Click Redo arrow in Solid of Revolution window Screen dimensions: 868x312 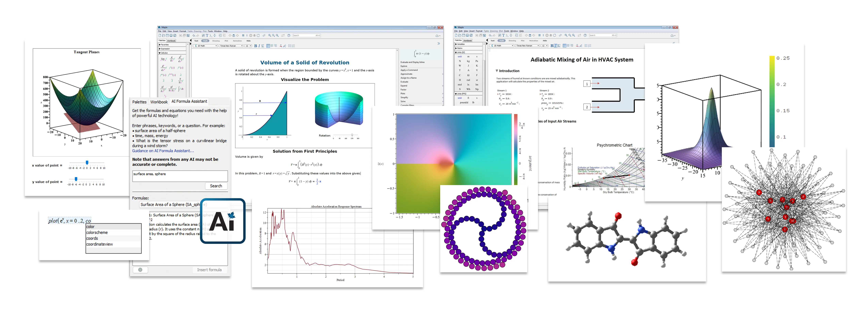coord(198,35)
